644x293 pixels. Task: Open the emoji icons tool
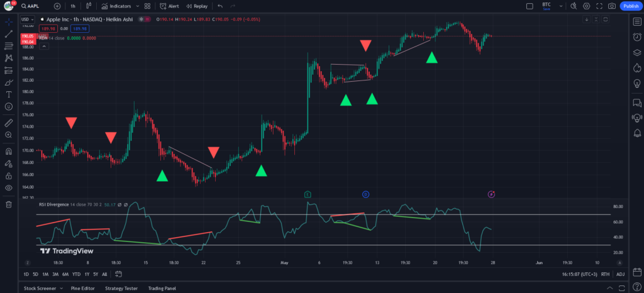pyautogui.click(x=9, y=106)
